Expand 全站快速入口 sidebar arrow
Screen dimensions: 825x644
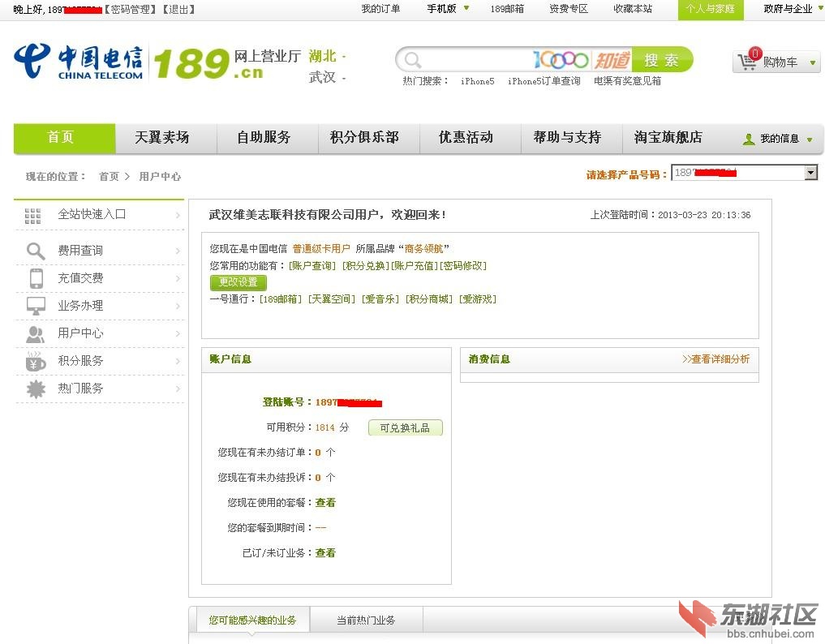click(178, 215)
